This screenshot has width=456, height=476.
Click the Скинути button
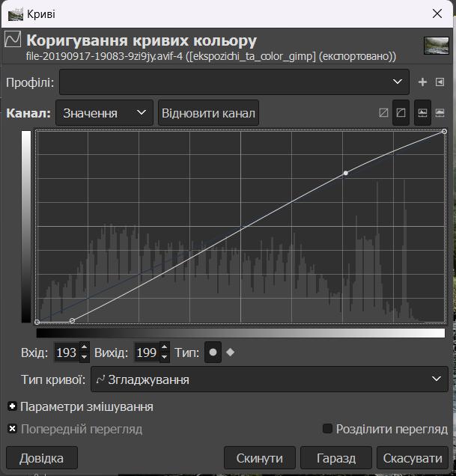[259, 458]
